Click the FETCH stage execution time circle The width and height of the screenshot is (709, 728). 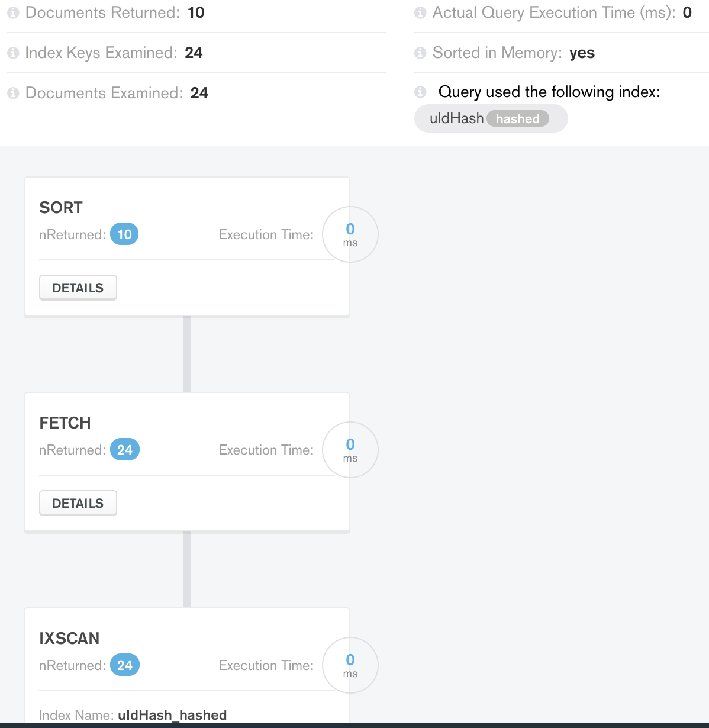click(350, 450)
